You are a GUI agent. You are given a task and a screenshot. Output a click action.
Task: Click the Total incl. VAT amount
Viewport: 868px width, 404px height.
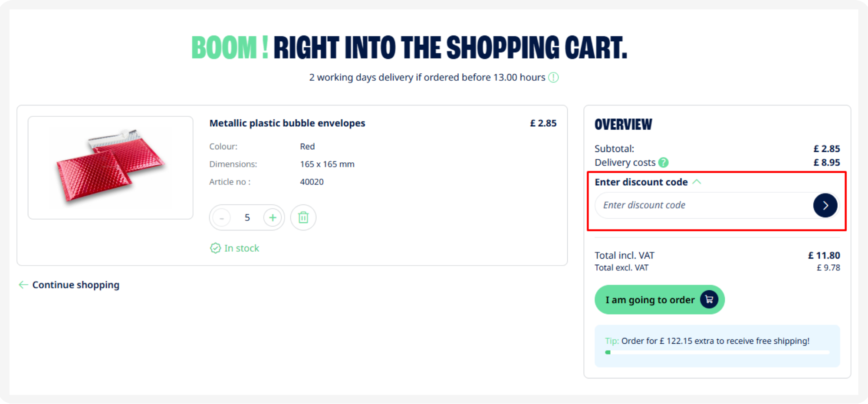[824, 255]
